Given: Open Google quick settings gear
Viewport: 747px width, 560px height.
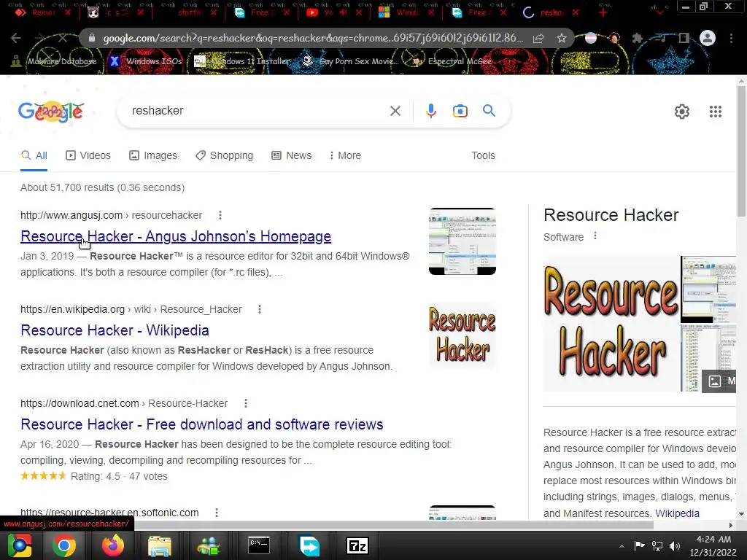Looking at the screenshot, I should (682, 112).
